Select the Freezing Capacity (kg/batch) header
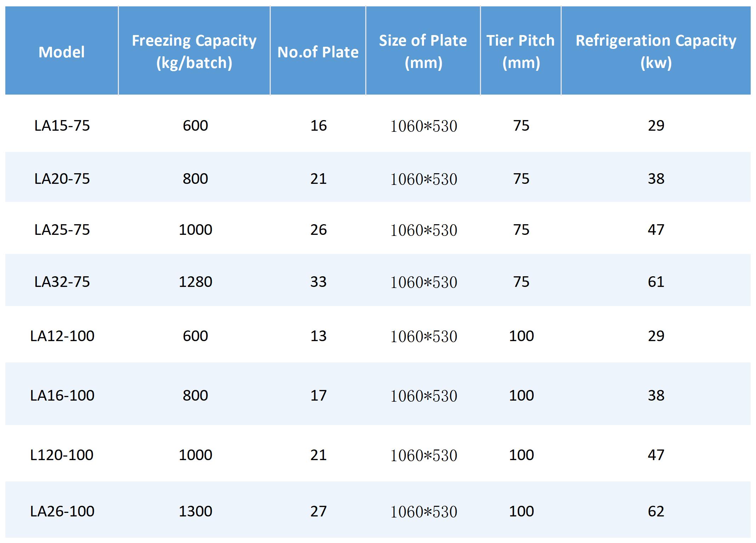The height and width of the screenshot is (543, 756). coord(194,51)
